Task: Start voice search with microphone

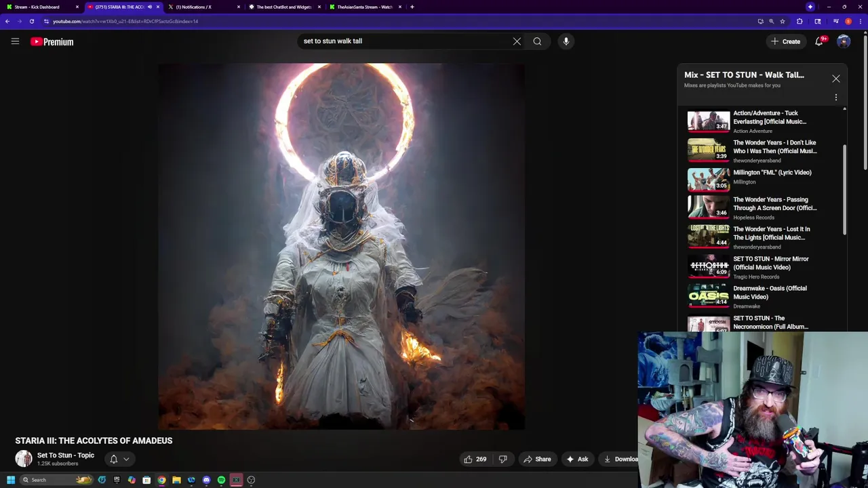Action: tap(566, 41)
